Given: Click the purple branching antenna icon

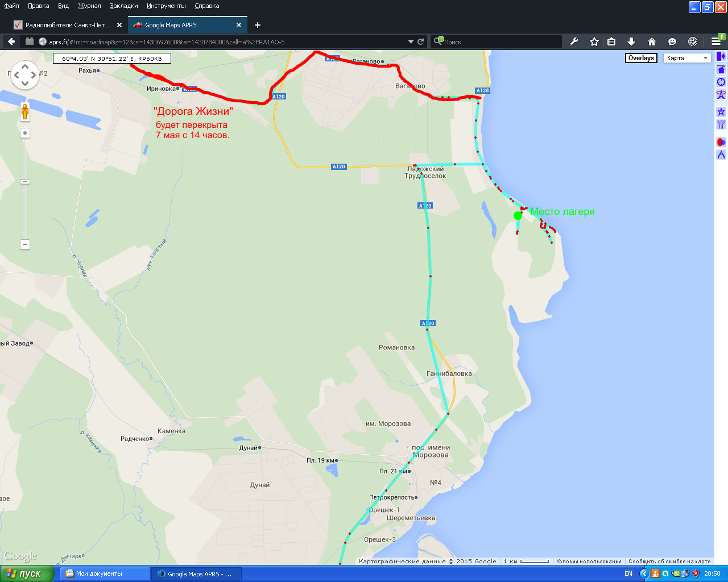Looking at the screenshot, I should pos(721,124).
